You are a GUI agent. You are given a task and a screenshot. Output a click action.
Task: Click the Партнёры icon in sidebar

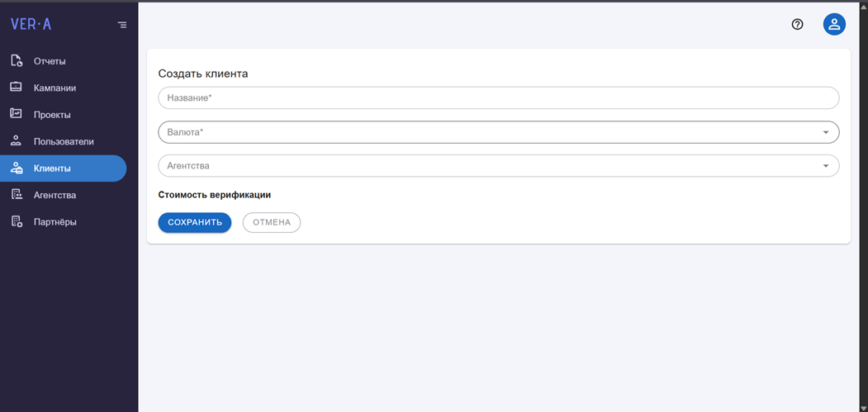click(x=17, y=221)
